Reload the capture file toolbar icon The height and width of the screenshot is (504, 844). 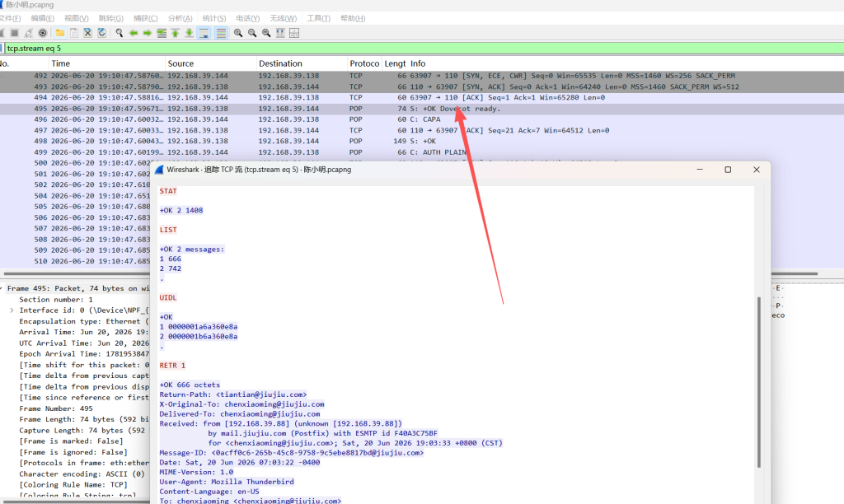(x=101, y=33)
